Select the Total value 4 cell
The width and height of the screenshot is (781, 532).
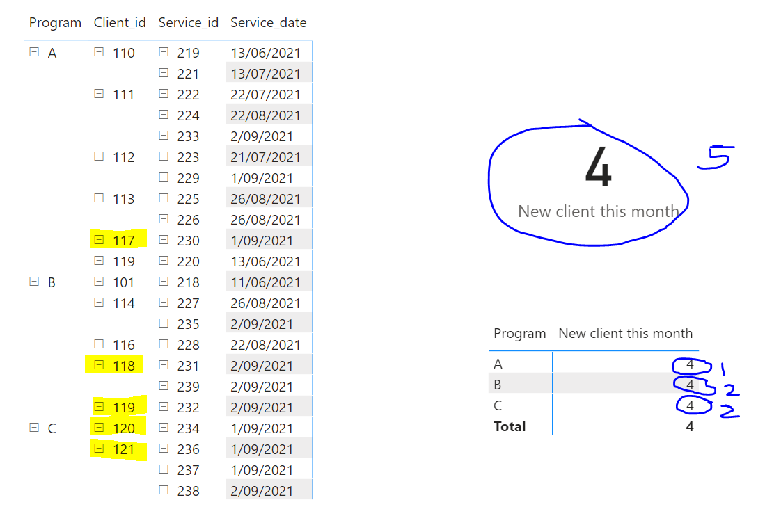tap(689, 426)
